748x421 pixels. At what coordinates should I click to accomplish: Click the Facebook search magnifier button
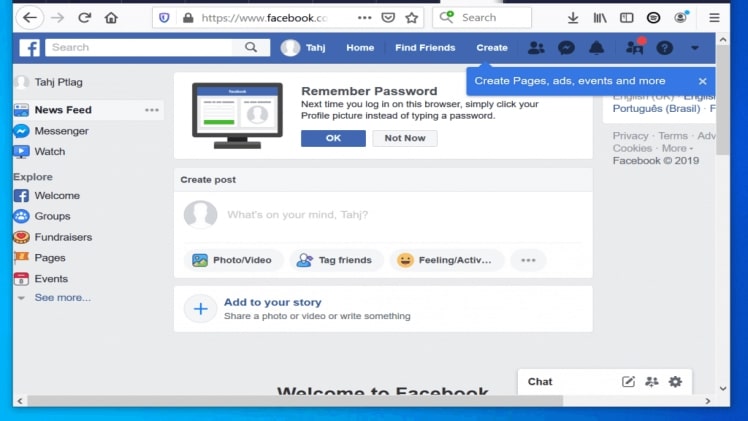click(x=251, y=48)
